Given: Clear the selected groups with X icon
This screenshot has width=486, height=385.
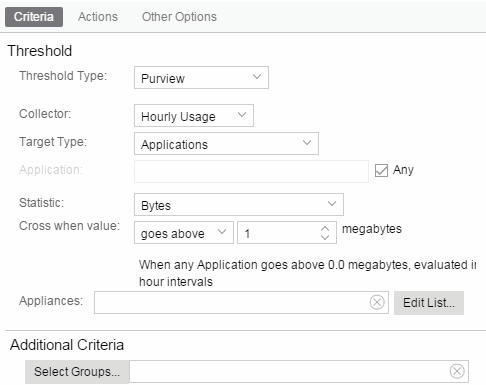Looking at the screenshot, I should pyautogui.click(x=457, y=371).
